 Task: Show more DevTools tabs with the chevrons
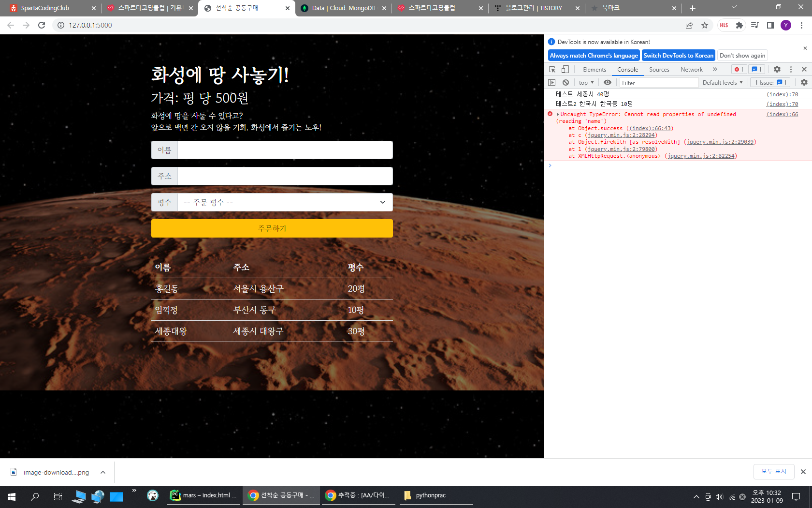[x=715, y=69]
